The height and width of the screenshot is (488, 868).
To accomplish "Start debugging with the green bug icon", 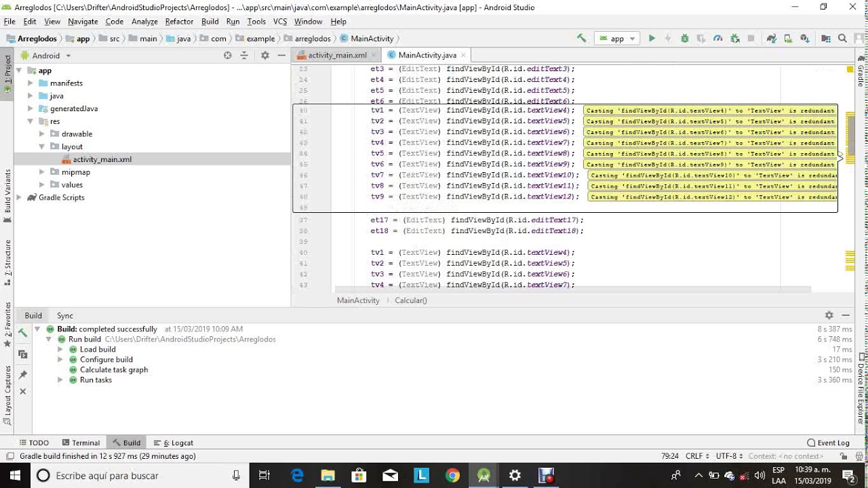I will (x=685, y=39).
